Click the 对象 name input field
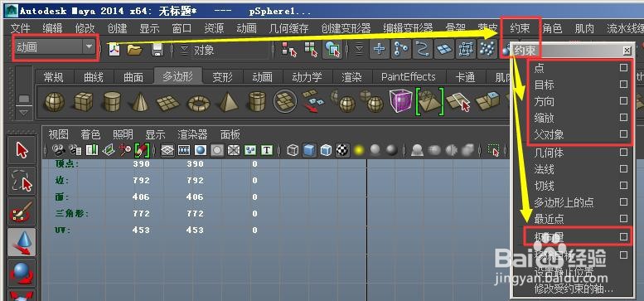This screenshot has width=644, height=301. (x=230, y=50)
